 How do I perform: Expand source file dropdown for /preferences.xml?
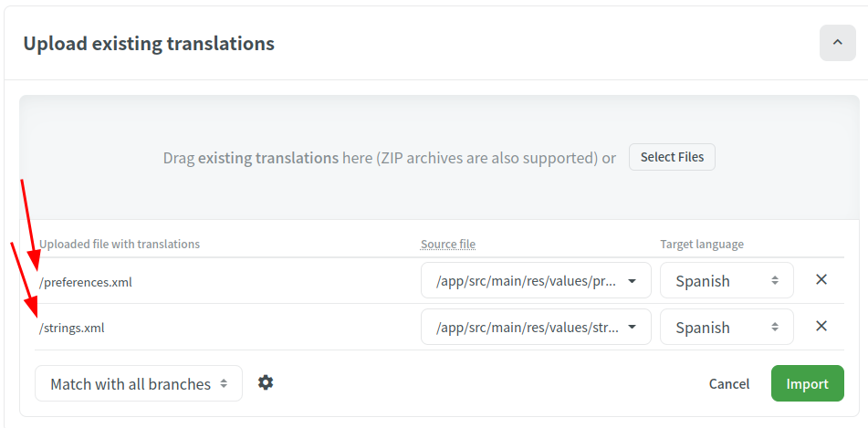click(x=536, y=280)
